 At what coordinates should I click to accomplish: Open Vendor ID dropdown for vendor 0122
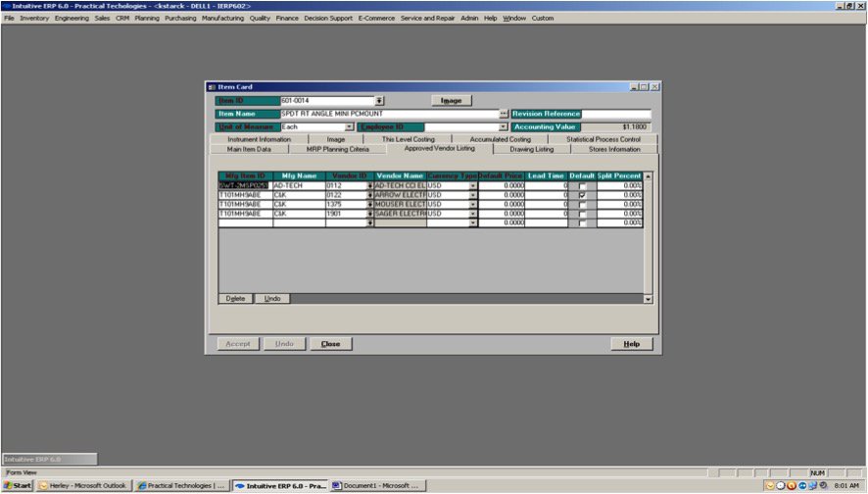[370, 195]
